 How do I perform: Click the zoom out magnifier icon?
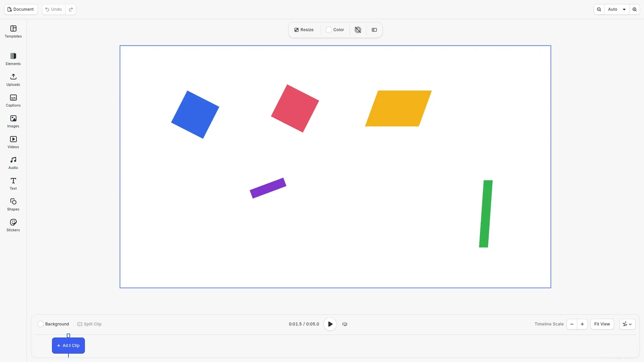(599, 9)
